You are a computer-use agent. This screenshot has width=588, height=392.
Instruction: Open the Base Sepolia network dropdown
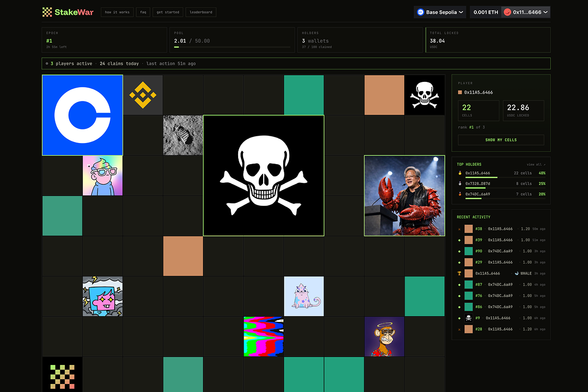click(440, 12)
